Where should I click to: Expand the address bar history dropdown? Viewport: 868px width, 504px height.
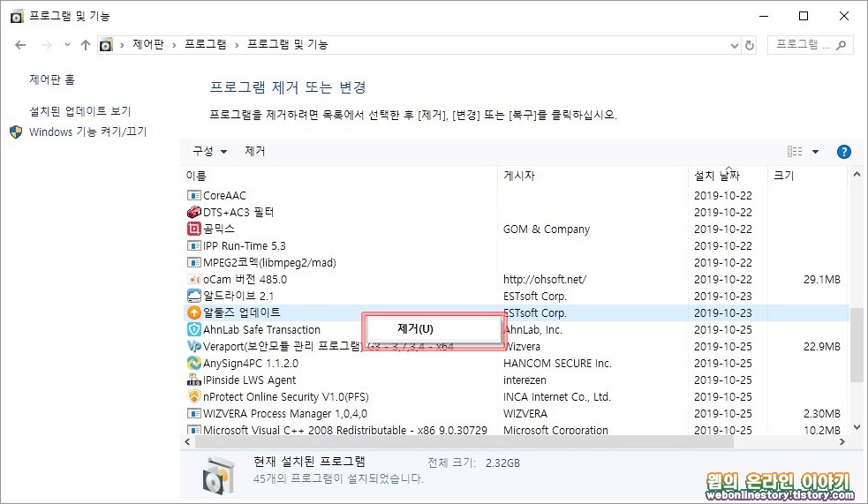point(735,45)
